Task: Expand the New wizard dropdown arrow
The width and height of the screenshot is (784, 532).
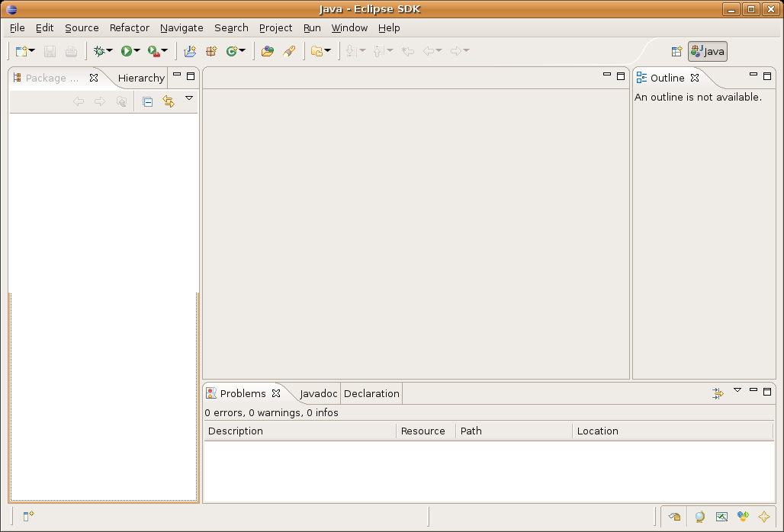Action: click(x=32, y=50)
